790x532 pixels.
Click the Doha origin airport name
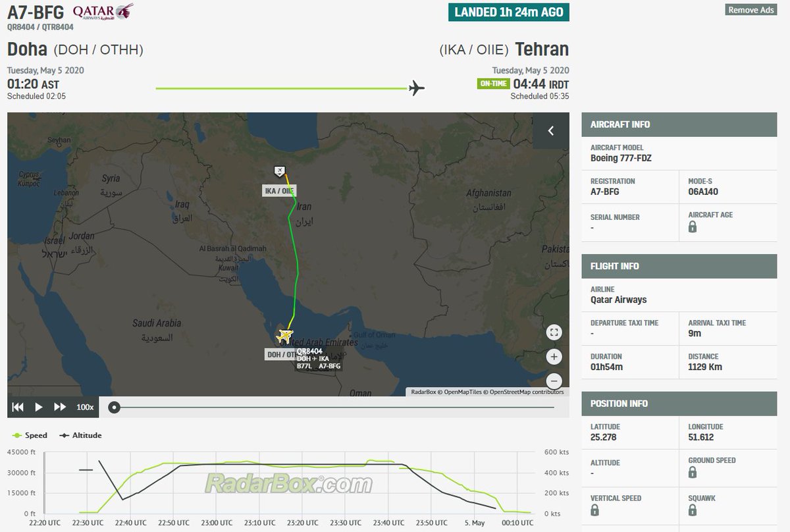click(x=27, y=49)
